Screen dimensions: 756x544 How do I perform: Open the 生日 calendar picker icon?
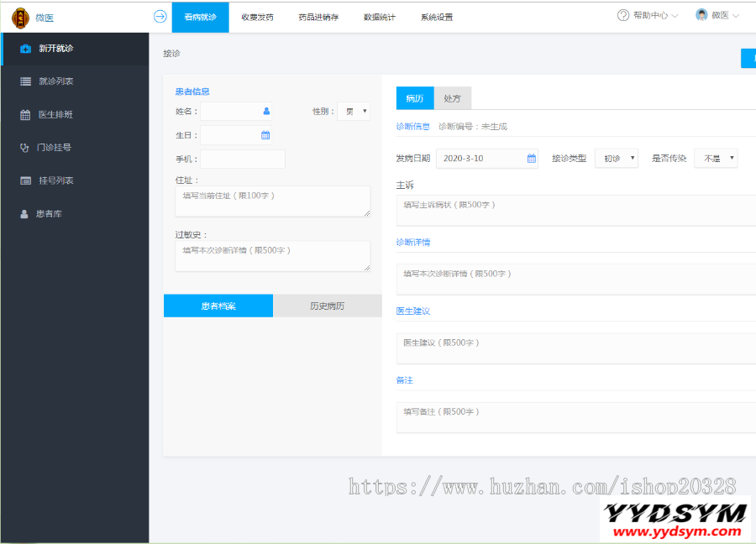click(265, 135)
